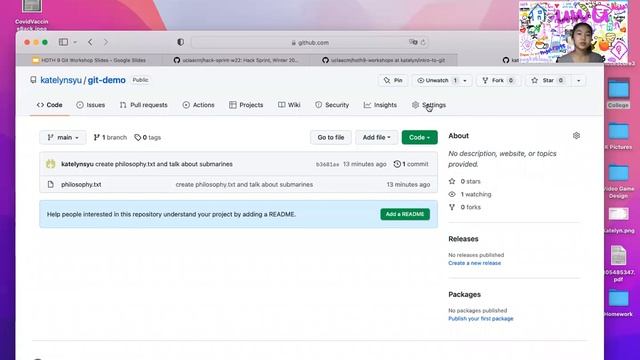The width and height of the screenshot is (640, 360).
Task: Click the webcam video thumbnail
Action: pyautogui.click(x=573, y=32)
